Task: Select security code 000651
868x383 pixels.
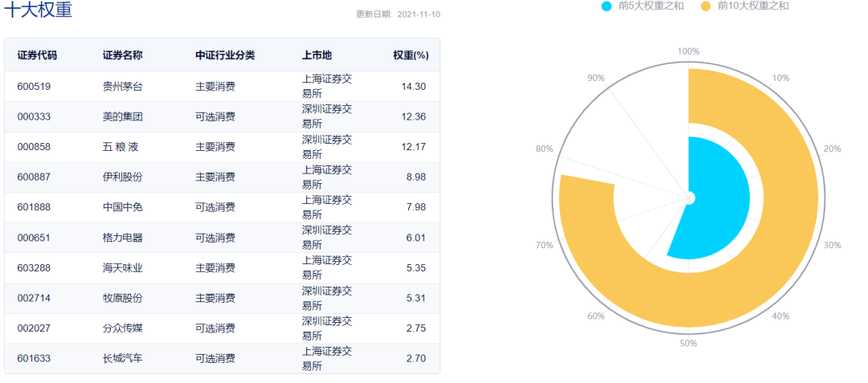Action: (35, 238)
